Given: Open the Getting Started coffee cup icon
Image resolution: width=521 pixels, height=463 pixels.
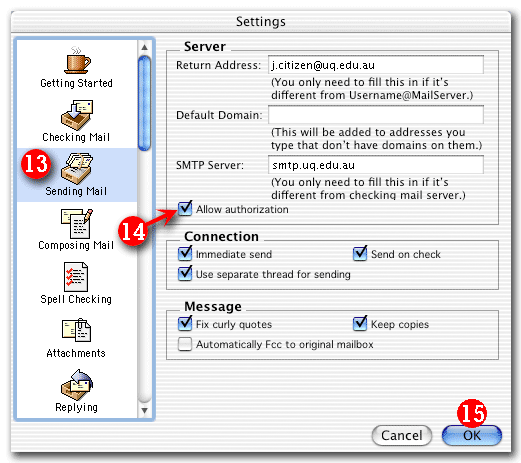Looking at the screenshot, I should (77, 60).
